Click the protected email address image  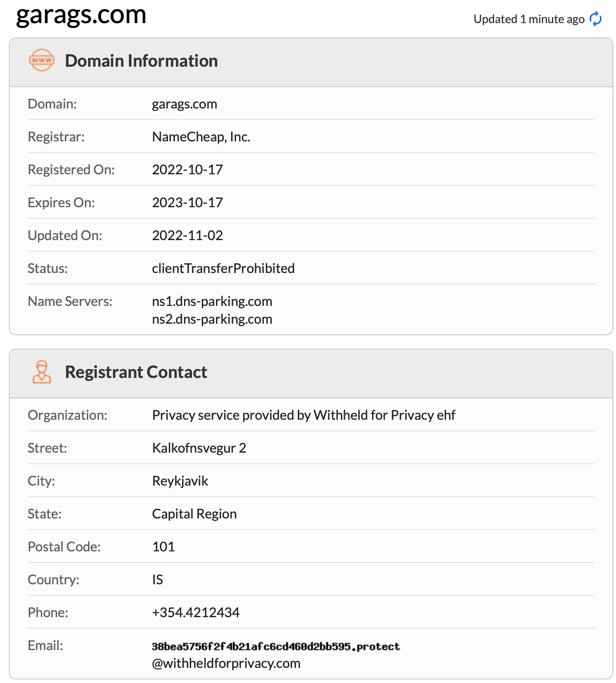(276, 647)
